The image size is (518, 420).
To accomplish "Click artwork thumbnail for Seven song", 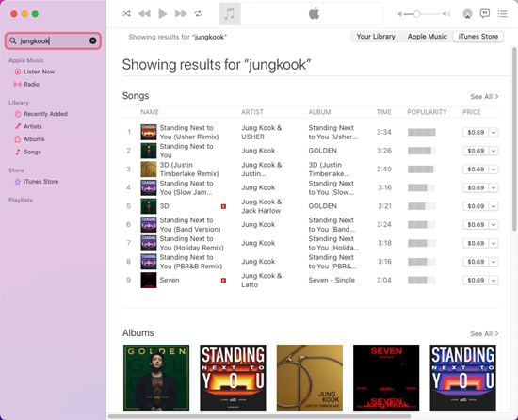I will (x=149, y=280).
